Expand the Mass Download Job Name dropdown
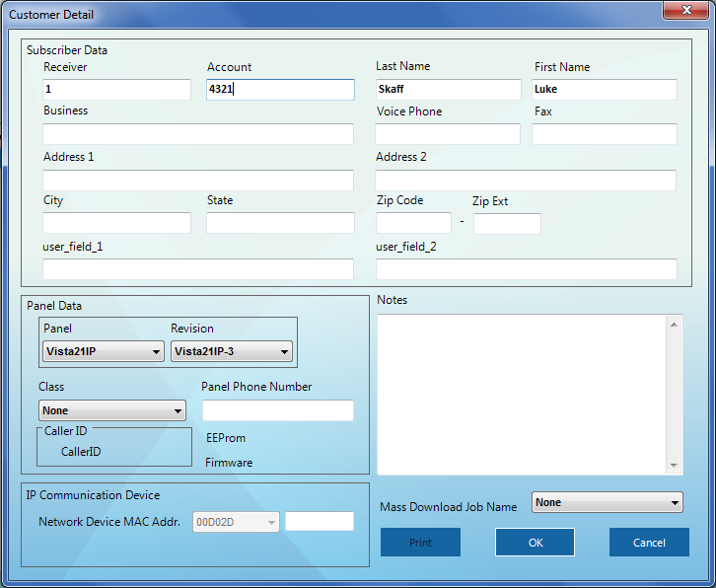 coord(608,502)
